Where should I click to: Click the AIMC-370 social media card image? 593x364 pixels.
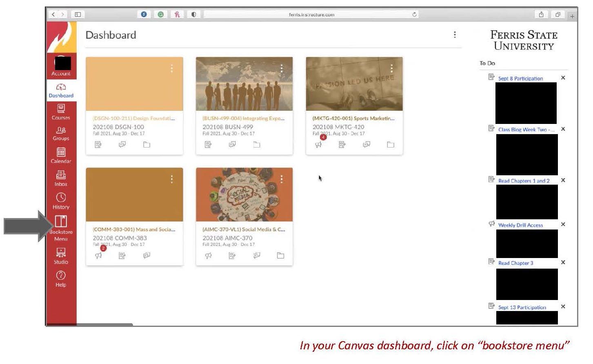point(244,194)
